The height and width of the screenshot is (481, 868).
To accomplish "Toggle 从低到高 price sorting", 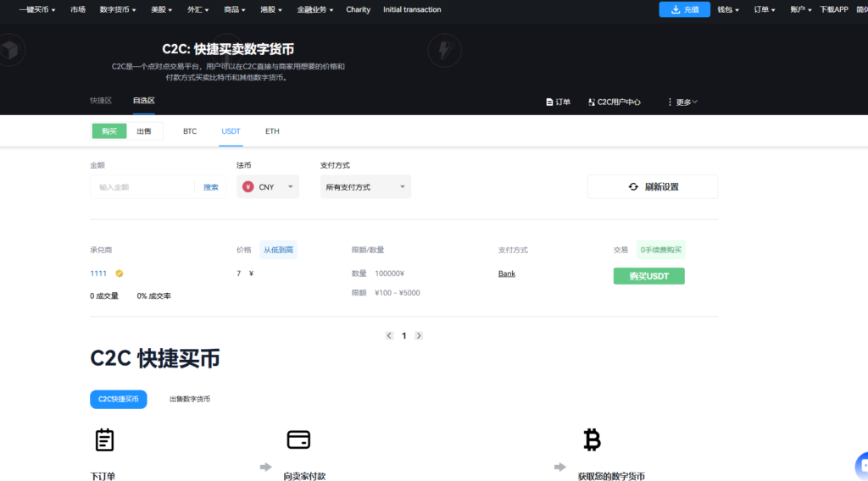I will [278, 250].
